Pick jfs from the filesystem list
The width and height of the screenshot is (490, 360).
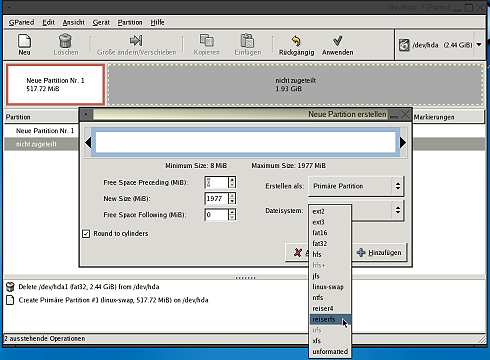click(330, 276)
